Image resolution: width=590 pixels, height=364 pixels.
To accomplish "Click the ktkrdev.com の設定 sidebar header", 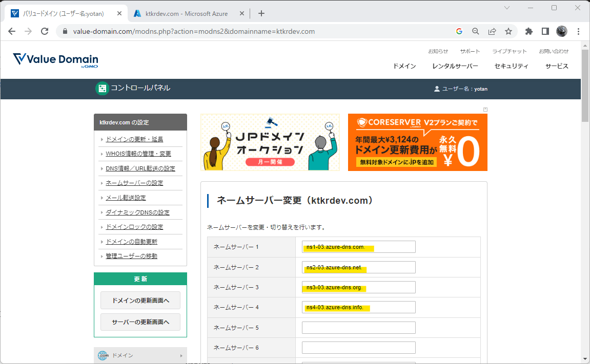I will click(x=140, y=122).
